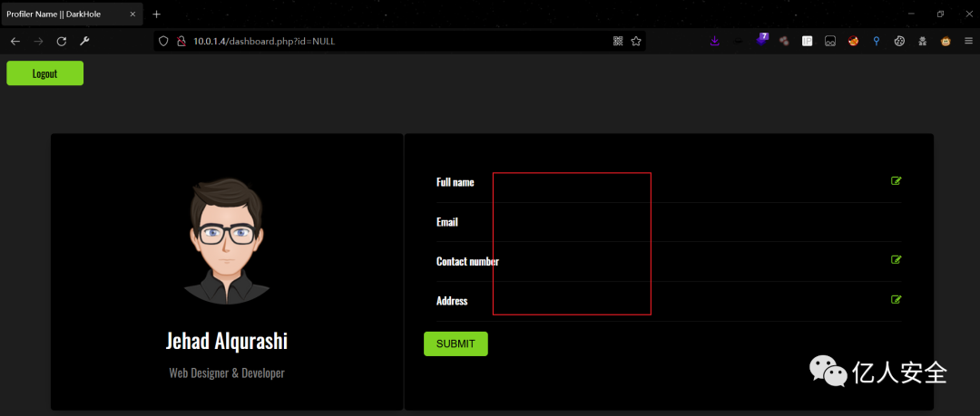Viewport: 980px width, 416px height.
Task: Click the insecure connection lock icon
Action: point(181,41)
